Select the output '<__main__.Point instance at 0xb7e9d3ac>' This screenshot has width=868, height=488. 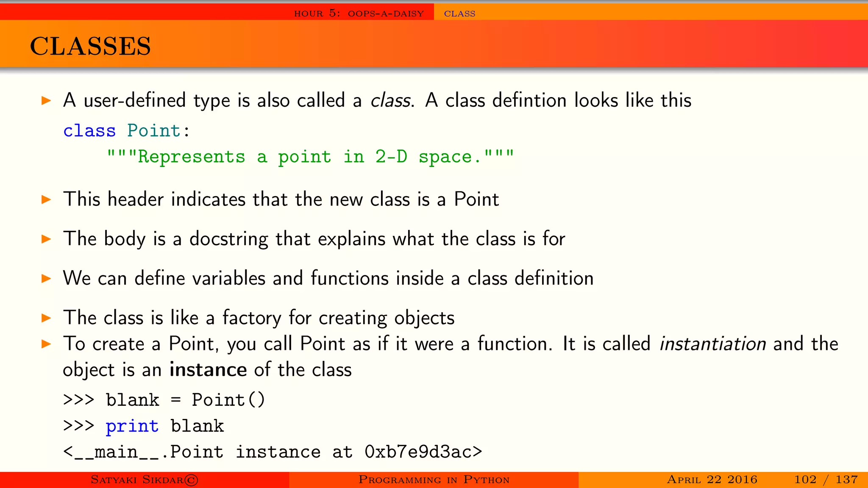(x=273, y=452)
